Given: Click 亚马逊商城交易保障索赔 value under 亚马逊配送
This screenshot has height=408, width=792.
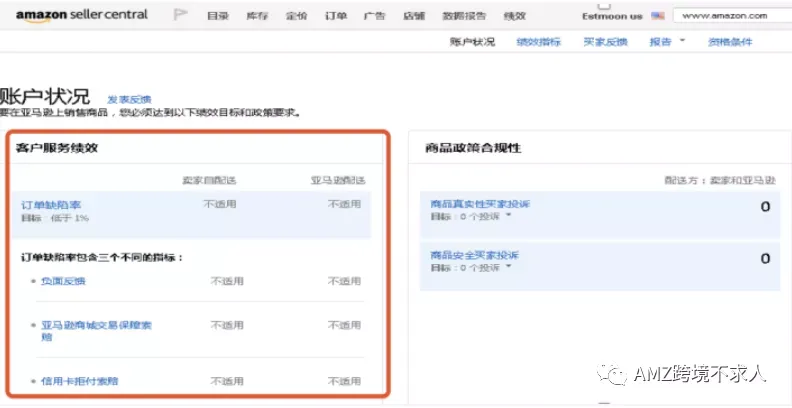Looking at the screenshot, I should coord(344,325).
